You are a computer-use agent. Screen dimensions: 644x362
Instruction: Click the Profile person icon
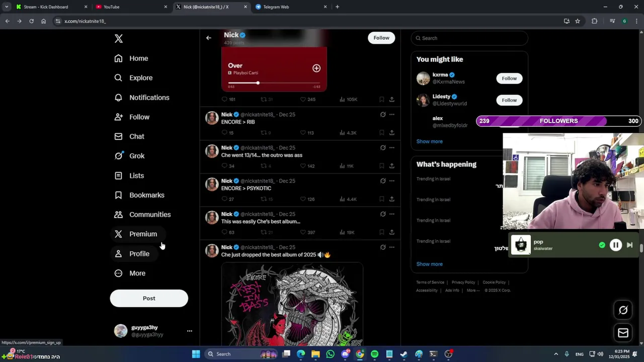tap(118, 254)
